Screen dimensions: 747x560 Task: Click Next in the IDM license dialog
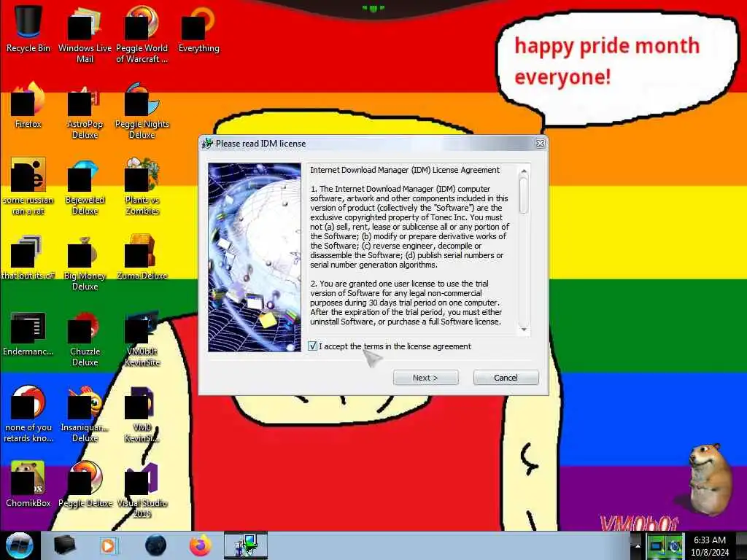[x=425, y=378]
